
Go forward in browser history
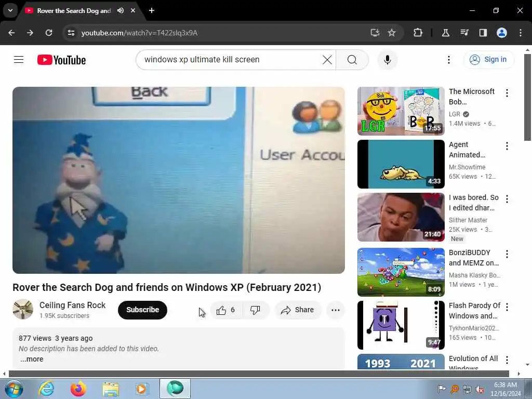(30, 33)
